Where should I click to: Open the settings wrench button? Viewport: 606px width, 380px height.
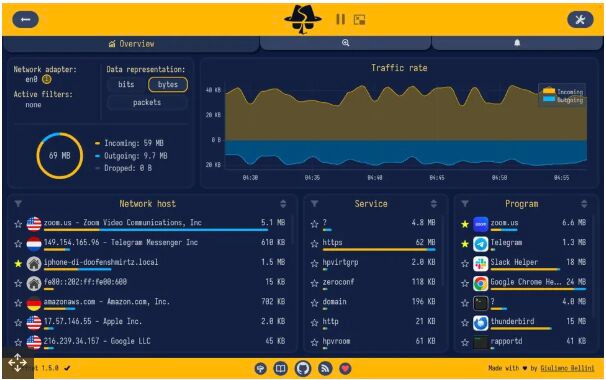pyautogui.click(x=580, y=20)
